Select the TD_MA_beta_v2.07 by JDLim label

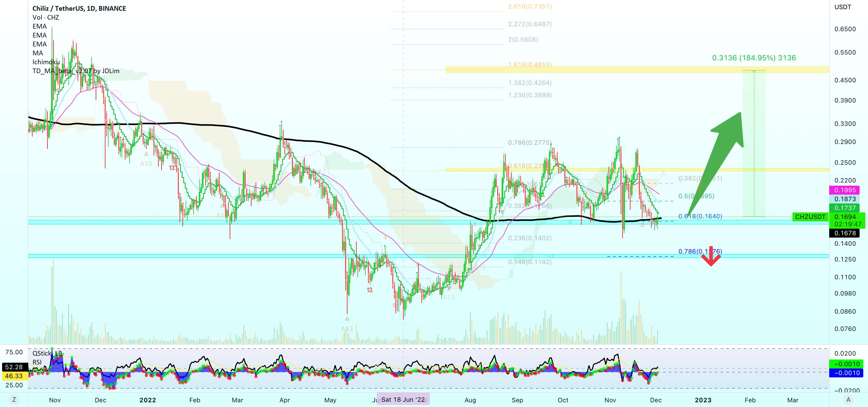pos(76,71)
